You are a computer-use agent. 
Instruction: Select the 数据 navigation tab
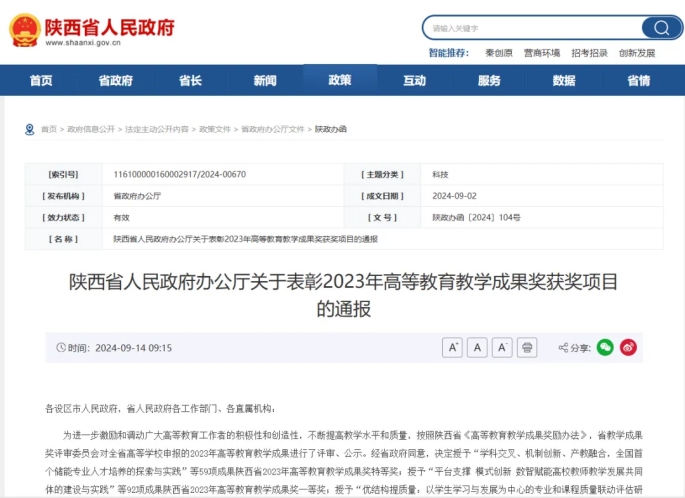click(x=564, y=81)
